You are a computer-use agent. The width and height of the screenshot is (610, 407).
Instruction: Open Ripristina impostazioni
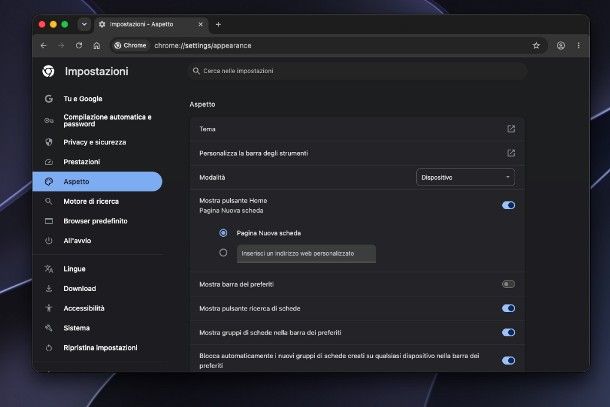pos(98,347)
